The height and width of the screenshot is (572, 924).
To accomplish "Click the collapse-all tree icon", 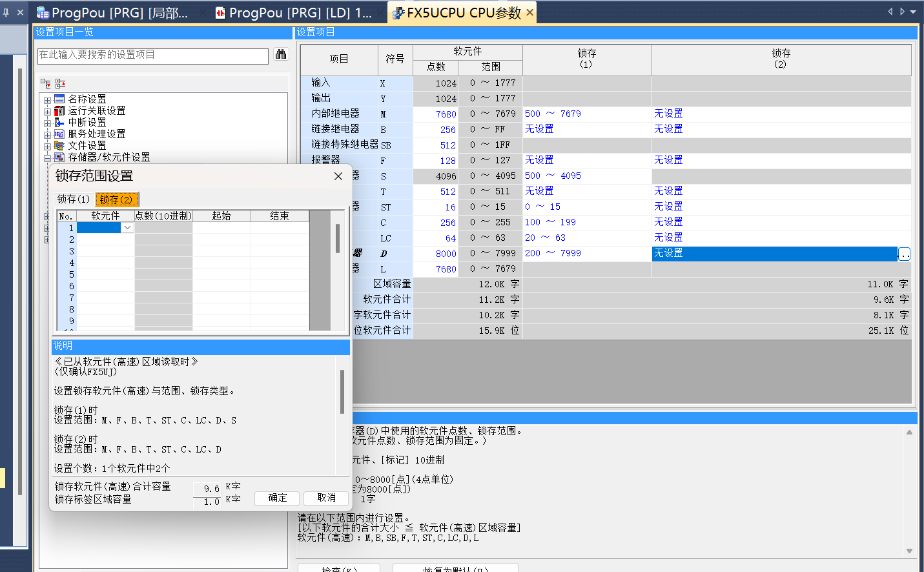I will tap(60, 83).
